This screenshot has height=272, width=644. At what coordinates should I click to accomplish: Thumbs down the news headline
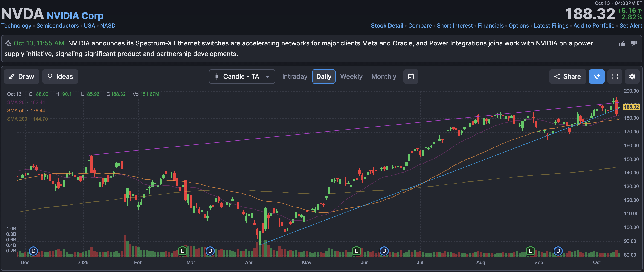click(634, 43)
